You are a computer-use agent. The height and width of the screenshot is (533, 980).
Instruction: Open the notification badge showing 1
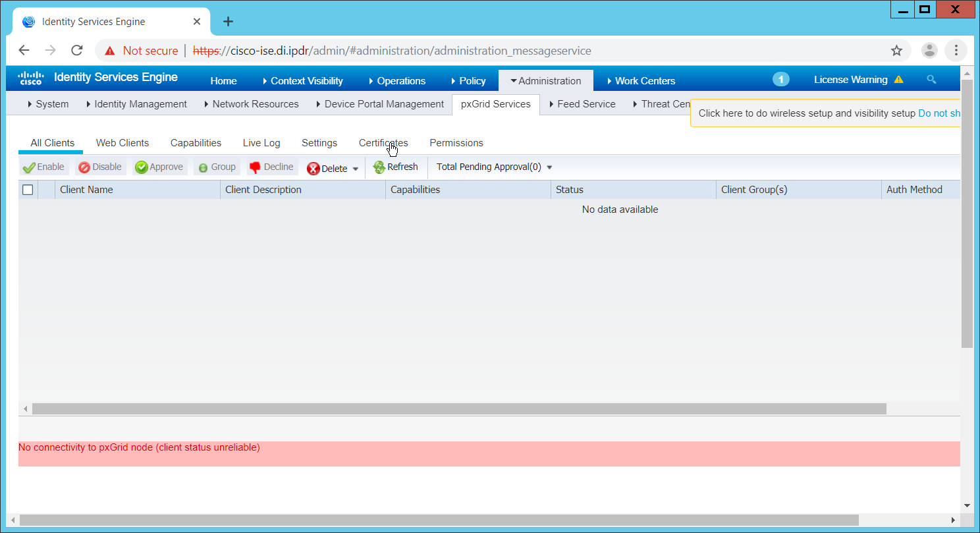[780, 80]
